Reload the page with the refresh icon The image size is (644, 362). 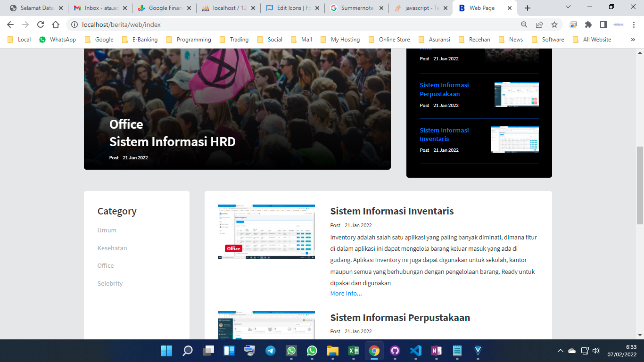(x=41, y=25)
